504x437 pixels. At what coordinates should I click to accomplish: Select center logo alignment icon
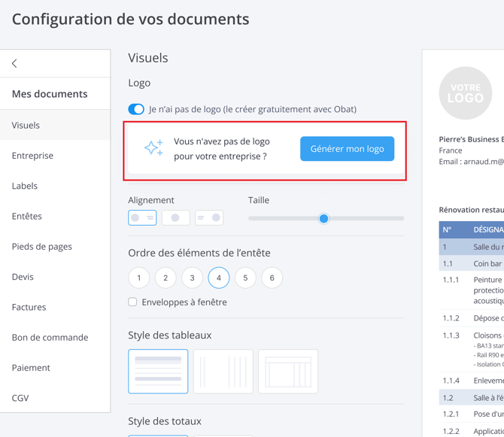[175, 218]
